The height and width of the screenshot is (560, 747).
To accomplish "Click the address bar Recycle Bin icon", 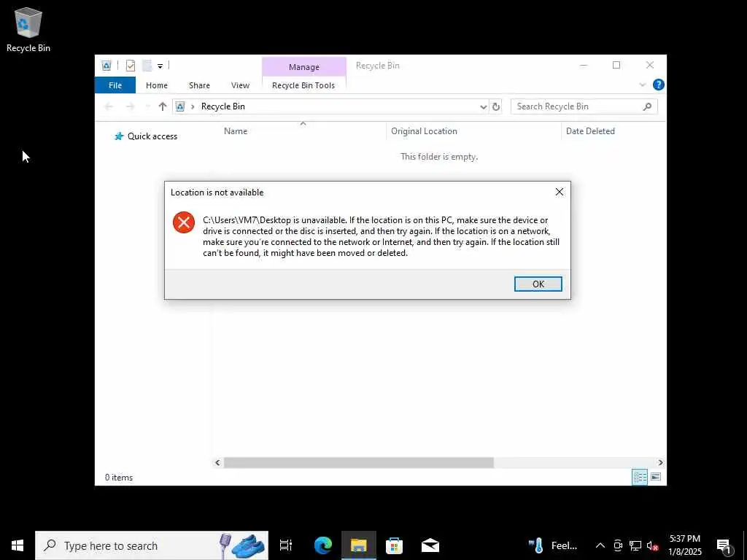I will point(180,106).
